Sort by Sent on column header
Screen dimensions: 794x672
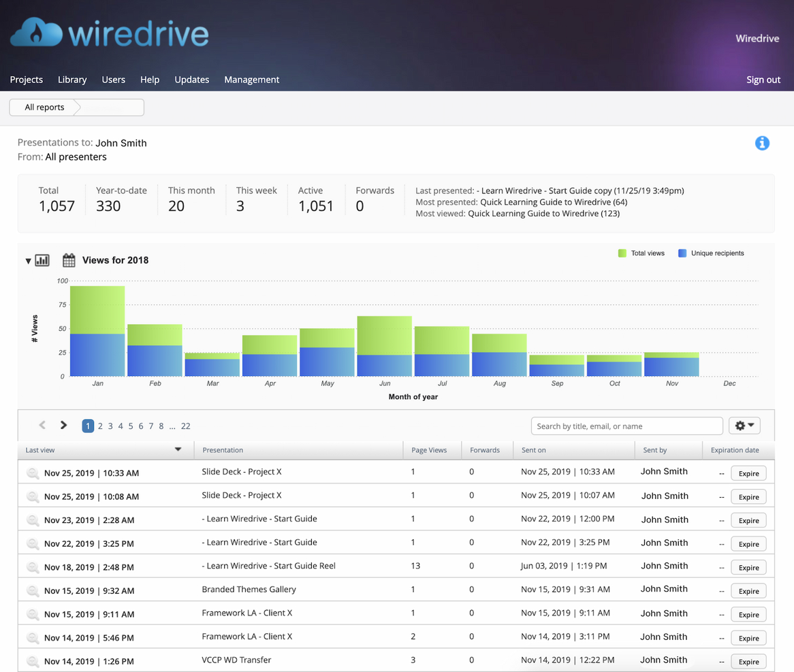click(534, 449)
